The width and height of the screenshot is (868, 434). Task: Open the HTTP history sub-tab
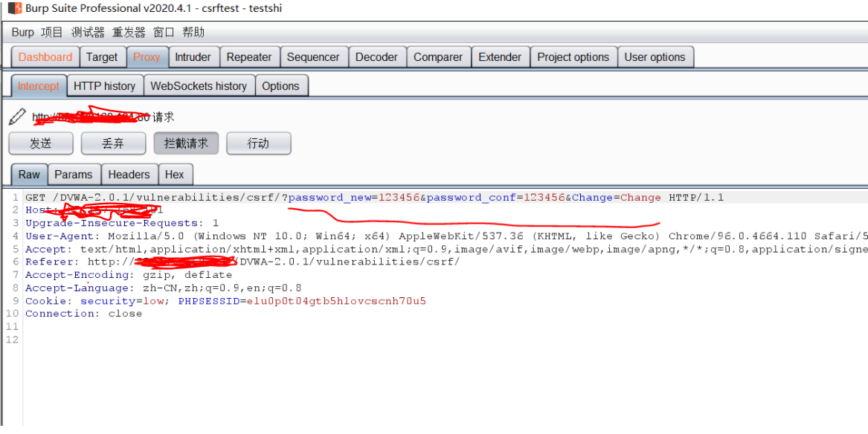pyautogui.click(x=105, y=85)
